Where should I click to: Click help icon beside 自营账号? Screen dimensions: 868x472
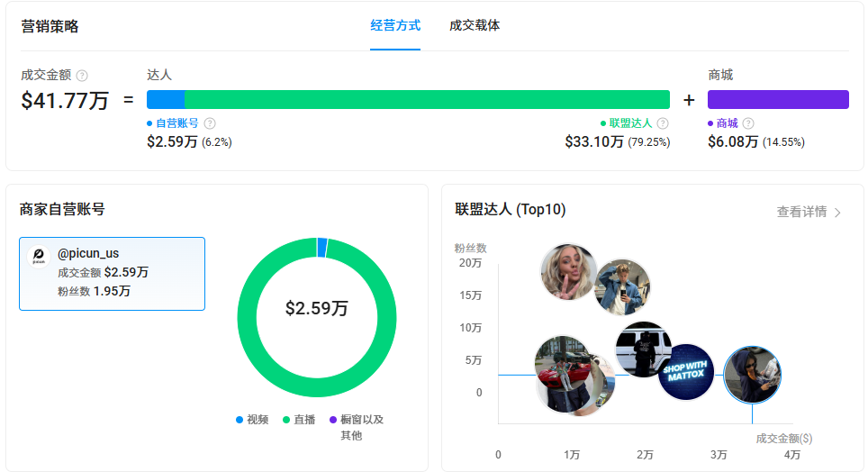(210, 123)
